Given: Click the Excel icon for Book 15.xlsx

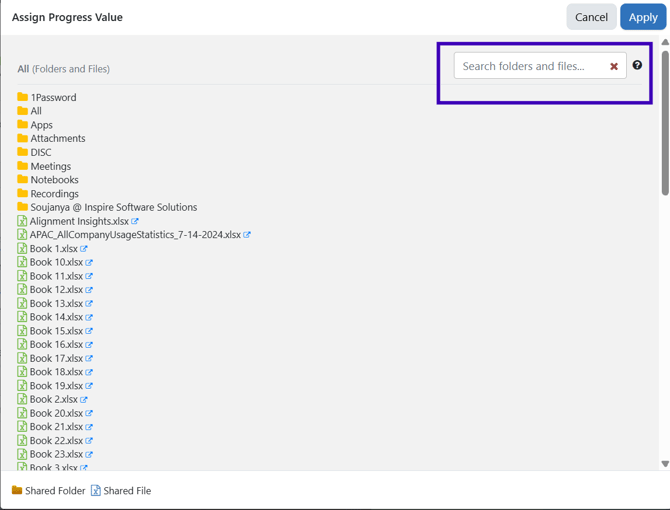Looking at the screenshot, I should pyautogui.click(x=22, y=331).
